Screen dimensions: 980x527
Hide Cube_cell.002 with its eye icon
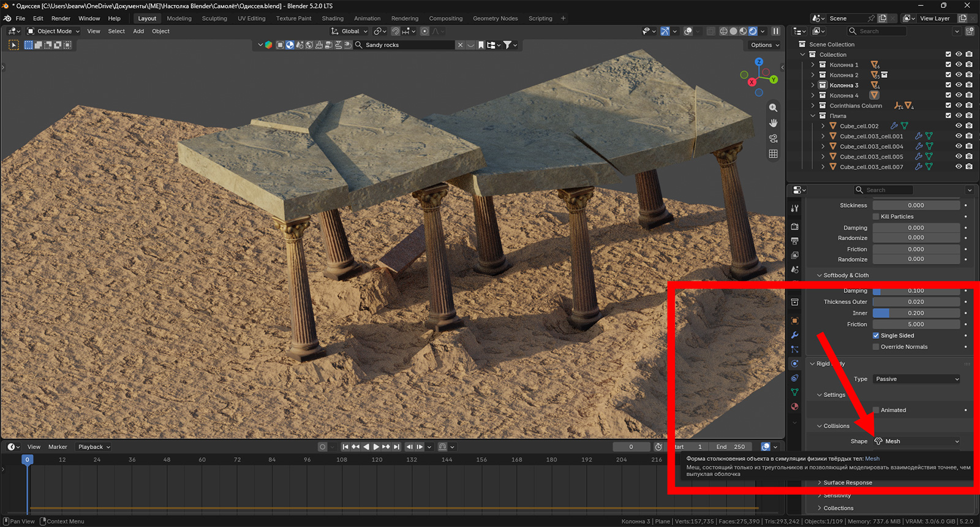point(959,126)
